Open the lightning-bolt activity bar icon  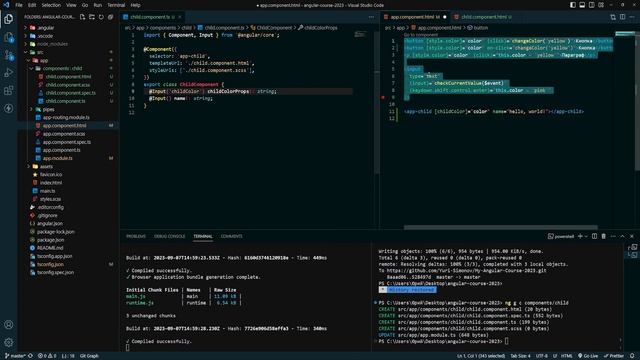[9, 109]
